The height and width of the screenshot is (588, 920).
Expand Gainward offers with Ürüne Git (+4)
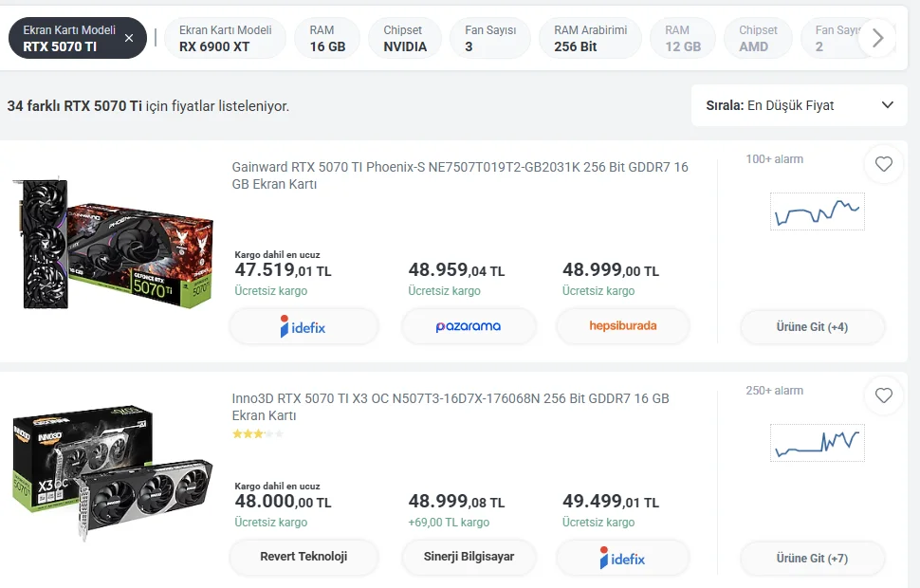pyautogui.click(x=812, y=327)
